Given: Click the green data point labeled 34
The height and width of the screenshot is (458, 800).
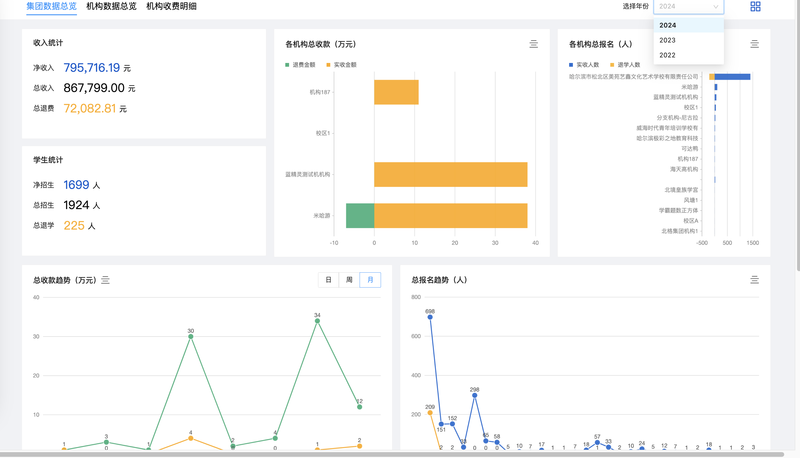Looking at the screenshot, I should pyautogui.click(x=317, y=321).
